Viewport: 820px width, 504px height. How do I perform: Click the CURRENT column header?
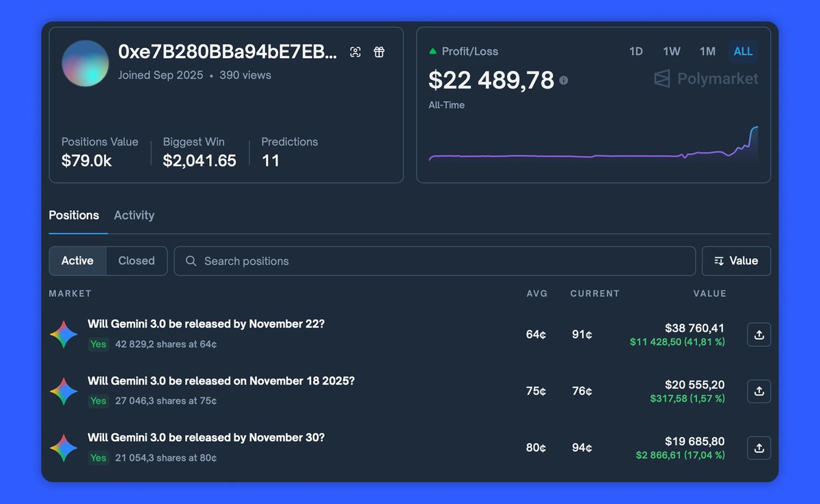pyautogui.click(x=595, y=294)
